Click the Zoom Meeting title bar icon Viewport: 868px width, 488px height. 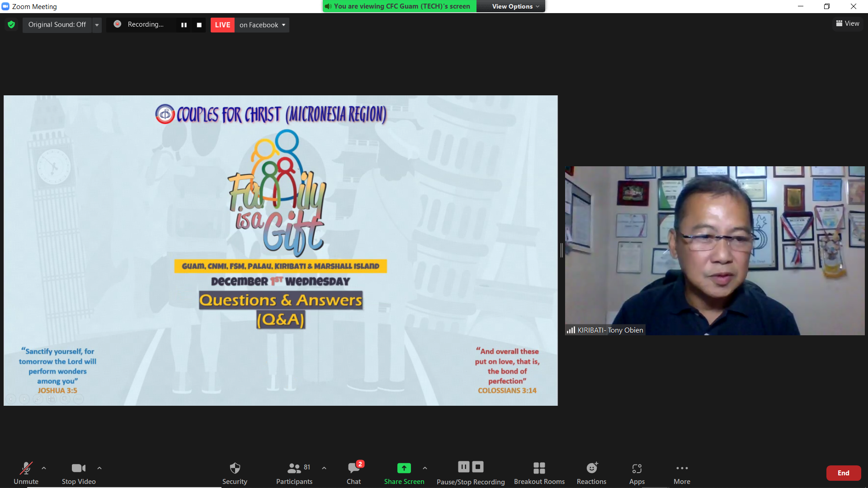[x=5, y=6]
